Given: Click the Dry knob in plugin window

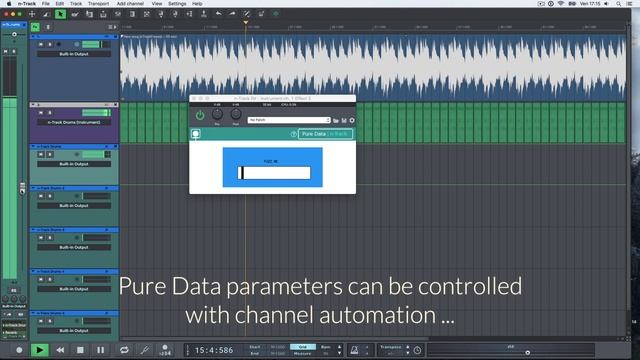Looking at the screenshot, I should pos(217,114).
